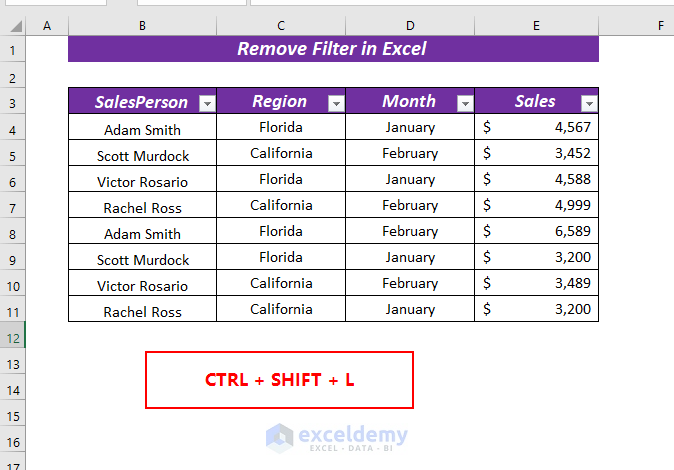The width and height of the screenshot is (674, 470).
Task: Select column D header
Action: click(x=410, y=25)
